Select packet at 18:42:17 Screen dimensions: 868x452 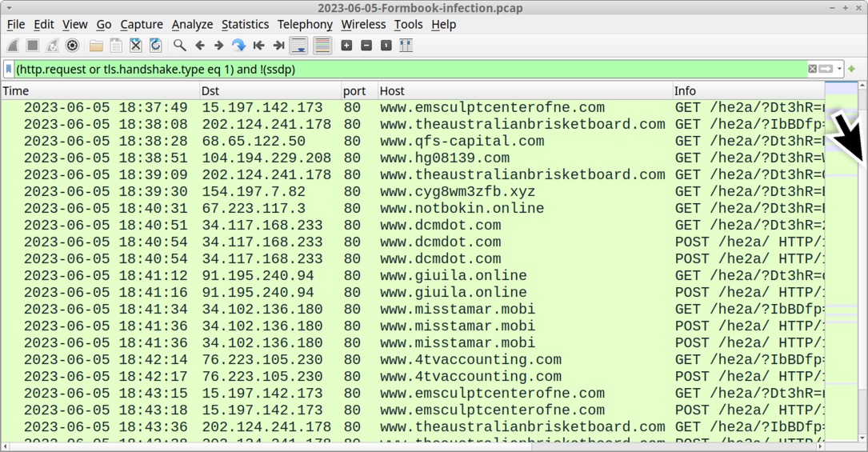(x=413, y=376)
